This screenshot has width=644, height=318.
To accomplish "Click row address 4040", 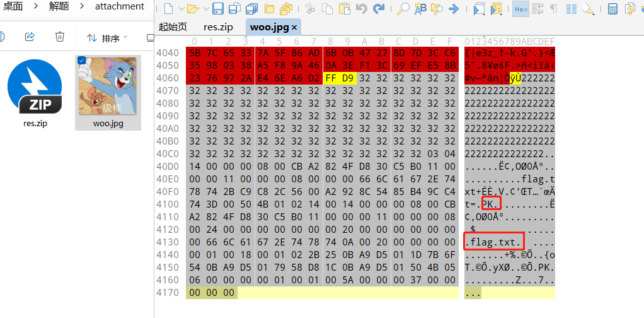I will click(x=168, y=52).
